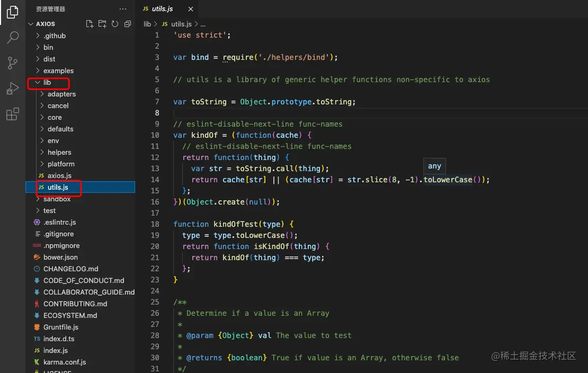The height and width of the screenshot is (373, 588).
Task: Open the .npmignore file
Action: (80, 245)
